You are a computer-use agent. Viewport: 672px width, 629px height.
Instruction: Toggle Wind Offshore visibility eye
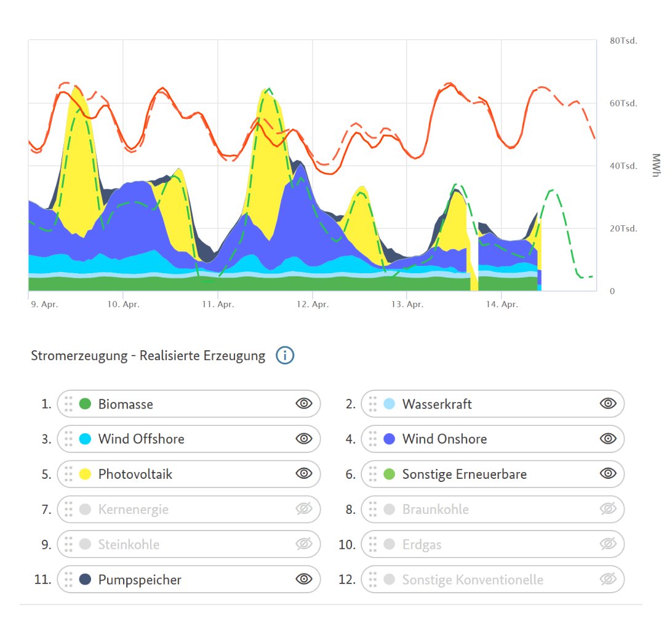click(x=304, y=439)
